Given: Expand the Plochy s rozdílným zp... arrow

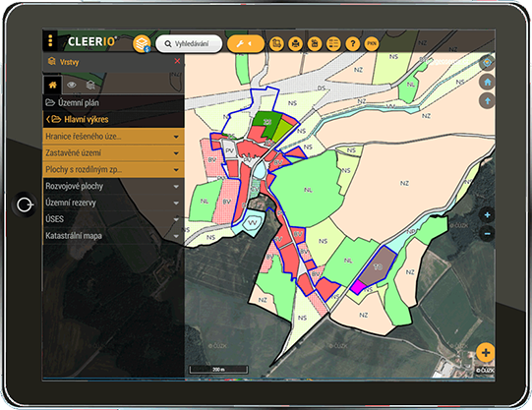Looking at the screenshot, I should tap(176, 169).
